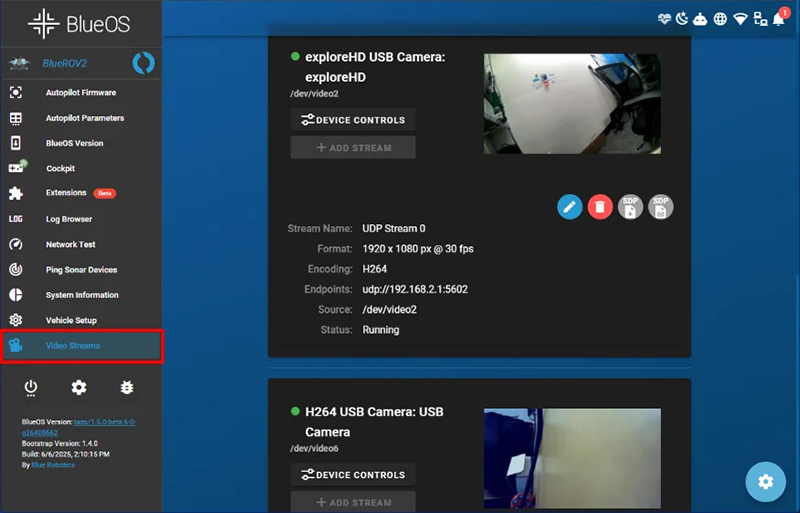Open sidebar settings gear icon
Screen dimensions: 800x513
click(x=79, y=387)
